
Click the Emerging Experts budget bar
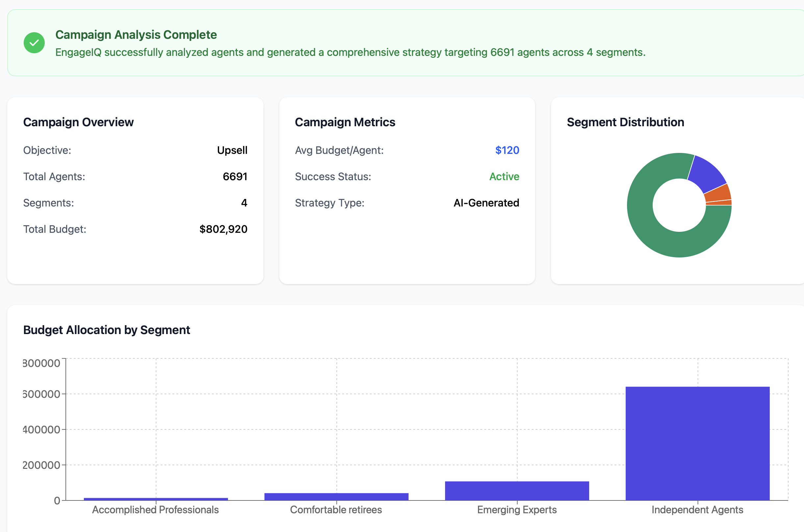click(x=516, y=491)
